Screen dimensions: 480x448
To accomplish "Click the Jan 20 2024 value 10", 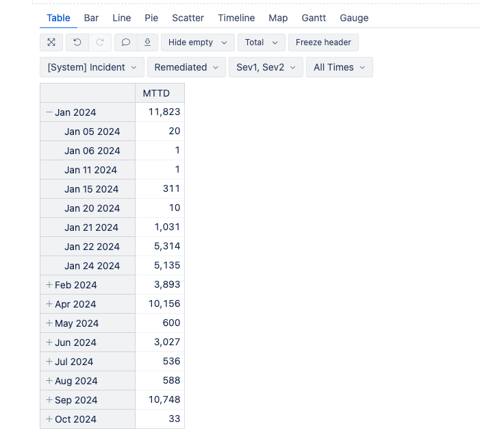I will 160,208.
